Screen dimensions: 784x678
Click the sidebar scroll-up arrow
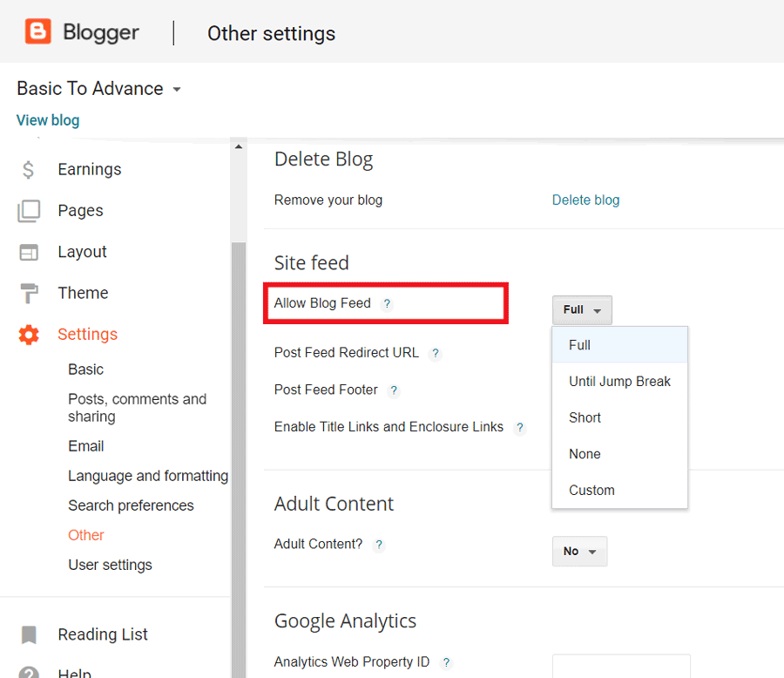tap(239, 146)
